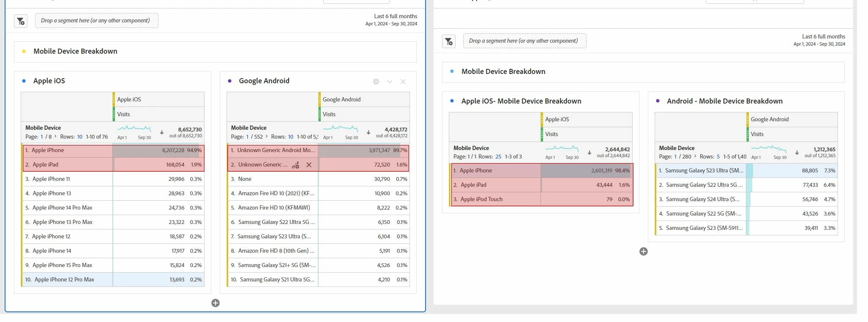Select Google Android column header in left panel table

click(364, 99)
